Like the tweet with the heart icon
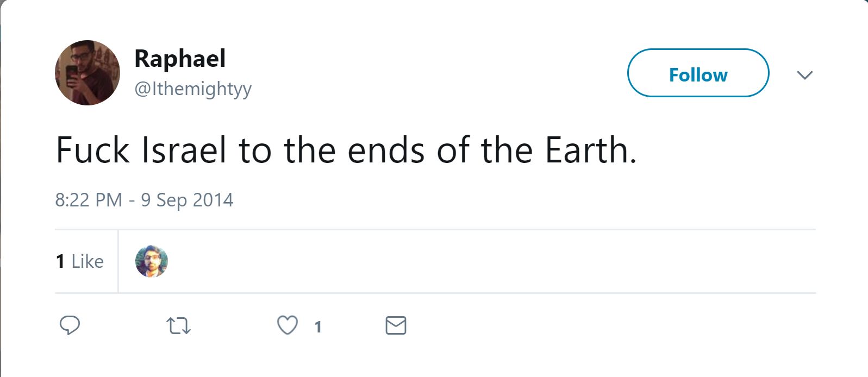This screenshot has width=868, height=377. 288,325
